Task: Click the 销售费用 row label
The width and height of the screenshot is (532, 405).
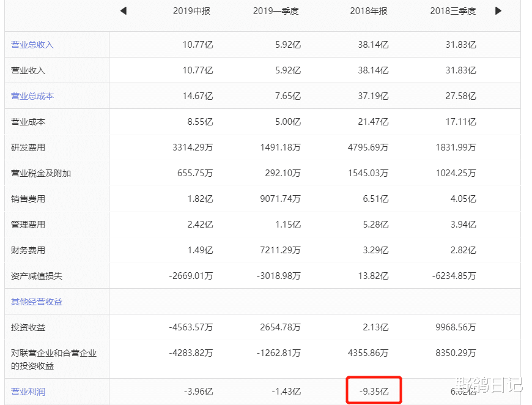Action: coord(28,199)
